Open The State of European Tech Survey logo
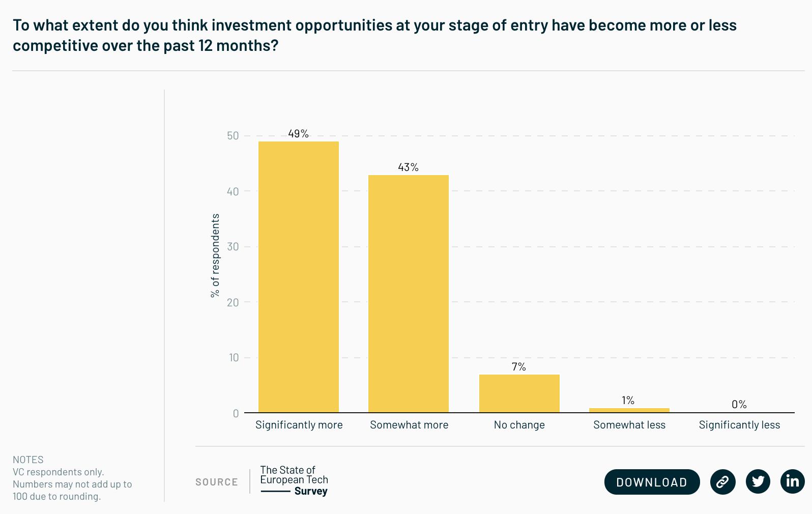Image resolution: width=812 pixels, height=514 pixels. point(294,480)
